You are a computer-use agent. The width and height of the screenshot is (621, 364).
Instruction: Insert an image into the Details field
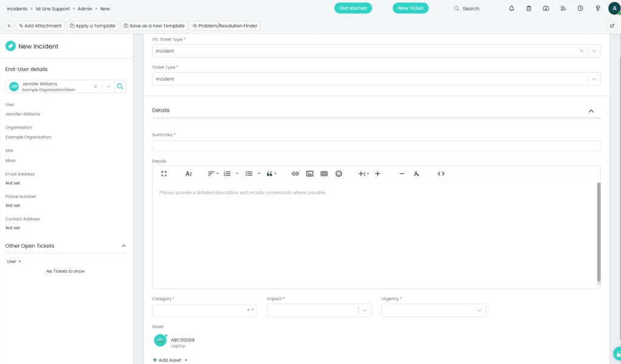309,174
